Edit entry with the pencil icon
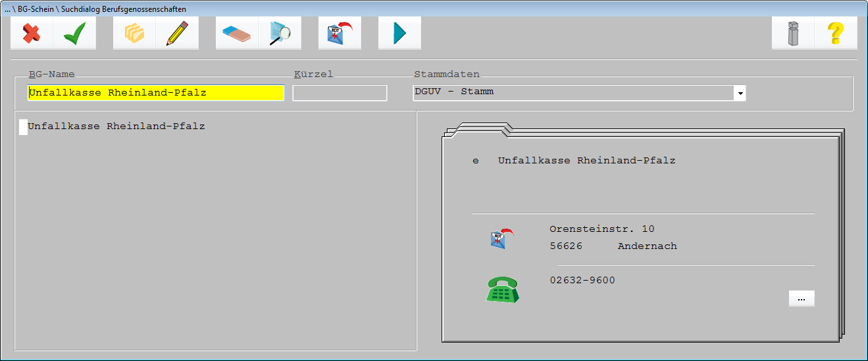 click(x=177, y=33)
